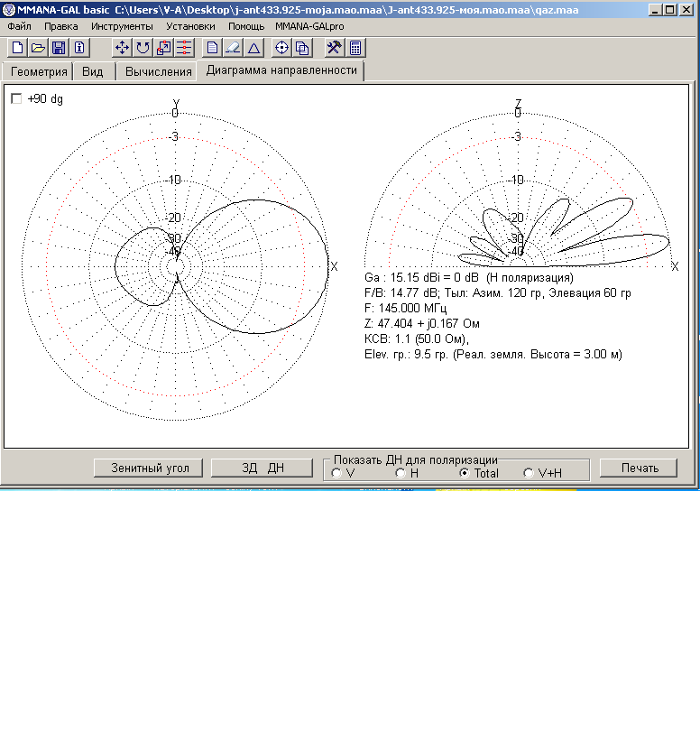The height and width of the screenshot is (742, 700).
Task: Select the V+H polarization radio button
Action: tap(529, 473)
